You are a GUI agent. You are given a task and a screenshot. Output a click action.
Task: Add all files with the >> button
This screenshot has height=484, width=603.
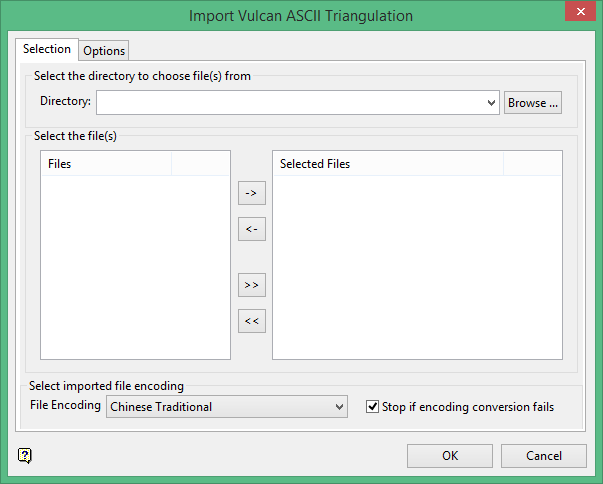click(x=252, y=285)
